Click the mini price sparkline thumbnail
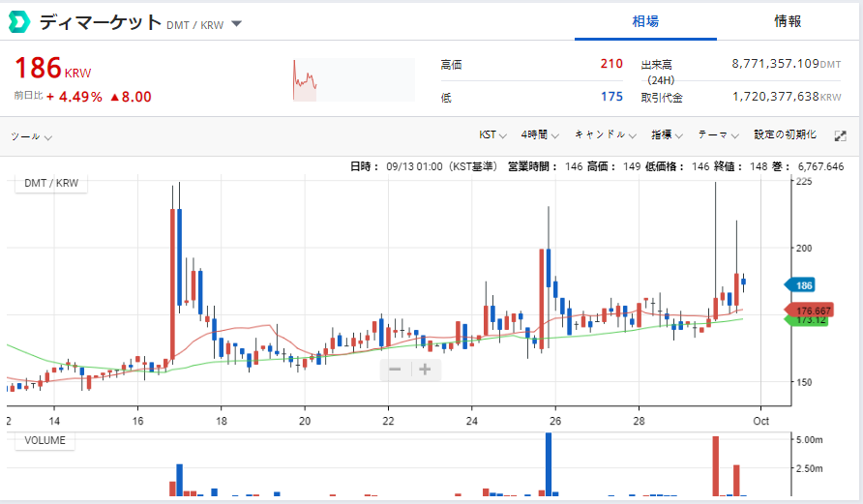The width and height of the screenshot is (863, 504). click(306, 80)
